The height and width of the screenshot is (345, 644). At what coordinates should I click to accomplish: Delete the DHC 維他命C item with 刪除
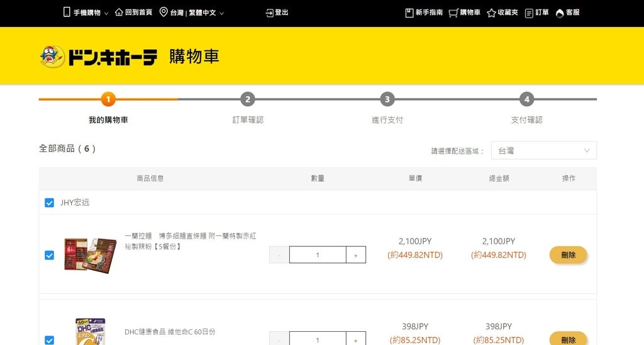569,339
